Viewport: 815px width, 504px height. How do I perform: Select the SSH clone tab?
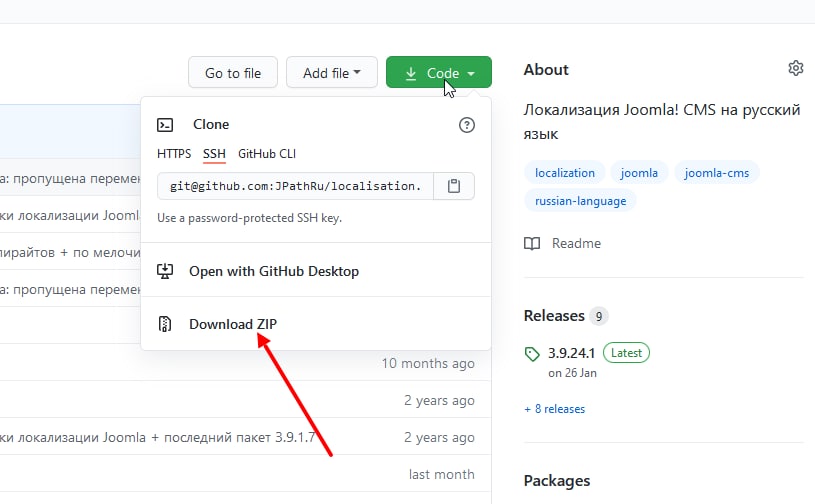tap(214, 154)
